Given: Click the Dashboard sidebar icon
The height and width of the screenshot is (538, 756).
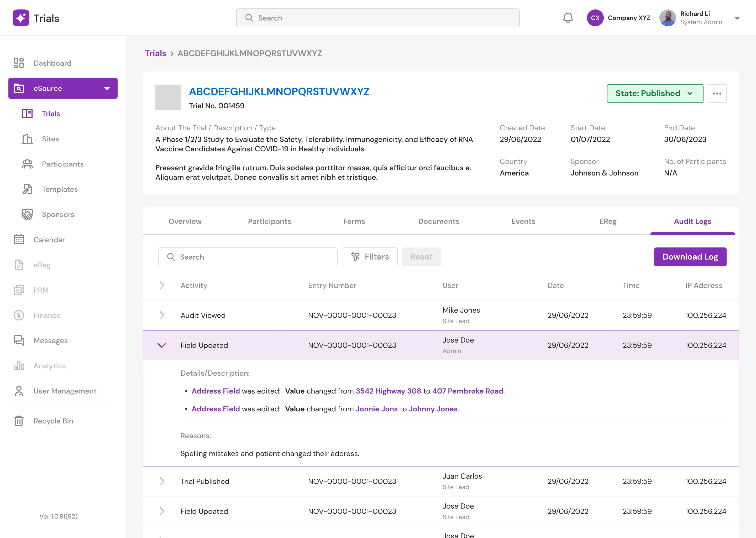Looking at the screenshot, I should 19,63.
